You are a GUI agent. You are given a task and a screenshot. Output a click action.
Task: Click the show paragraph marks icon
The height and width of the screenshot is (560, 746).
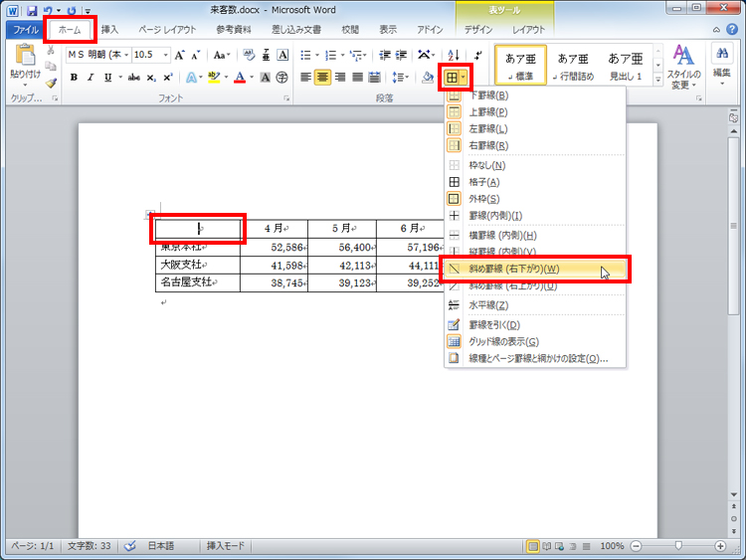pos(477,55)
